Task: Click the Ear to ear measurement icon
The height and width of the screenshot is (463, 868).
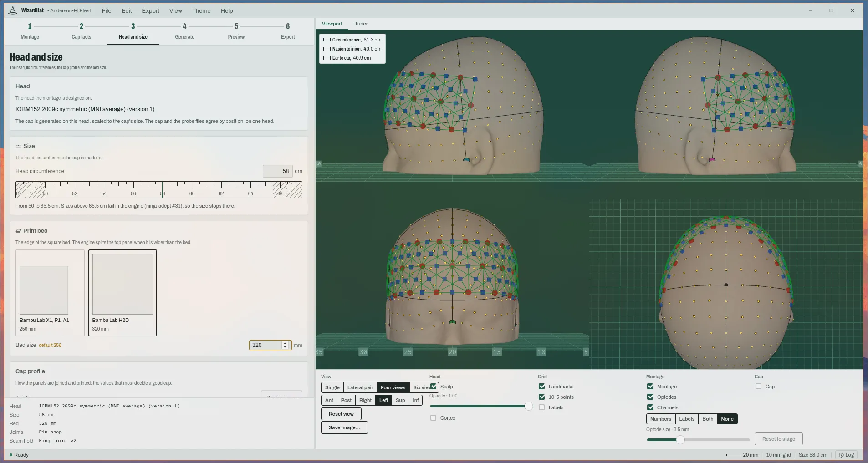Action: pyautogui.click(x=327, y=58)
